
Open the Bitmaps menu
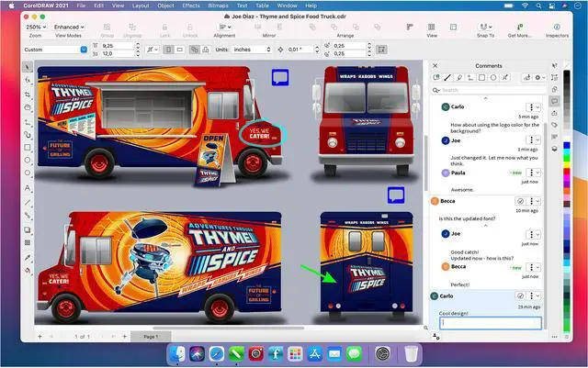tap(219, 6)
